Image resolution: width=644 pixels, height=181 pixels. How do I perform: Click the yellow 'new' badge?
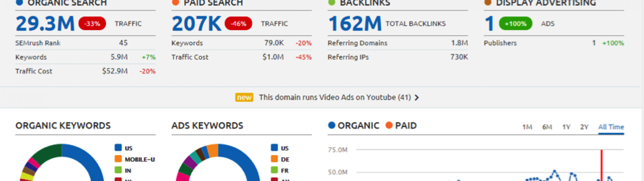(244, 97)
